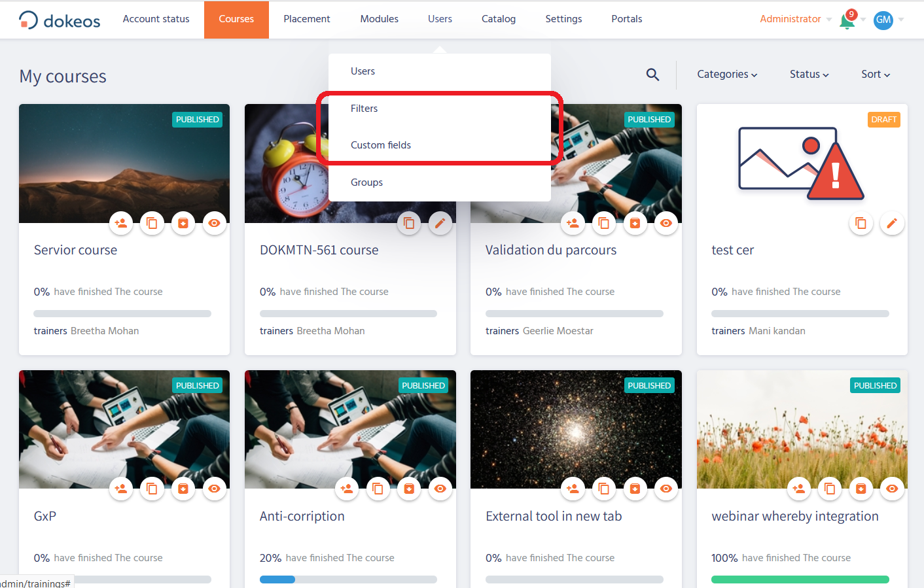924x588 pixels.
Task: Open the notifications bell
Action: [x=847, y=20]
